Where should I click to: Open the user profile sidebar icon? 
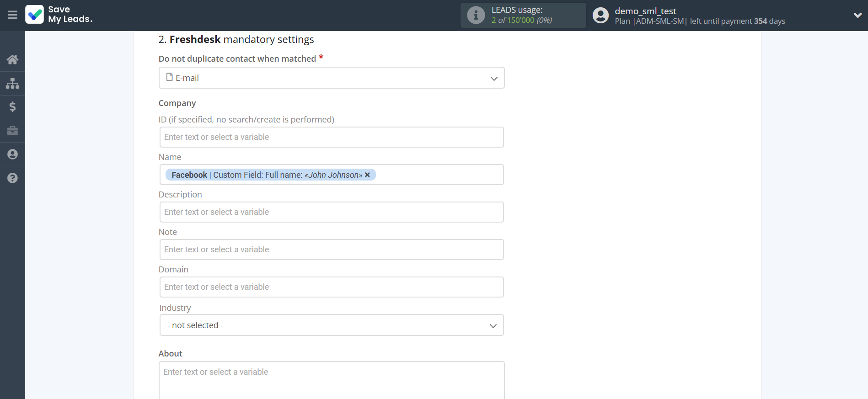pos(12,154)
